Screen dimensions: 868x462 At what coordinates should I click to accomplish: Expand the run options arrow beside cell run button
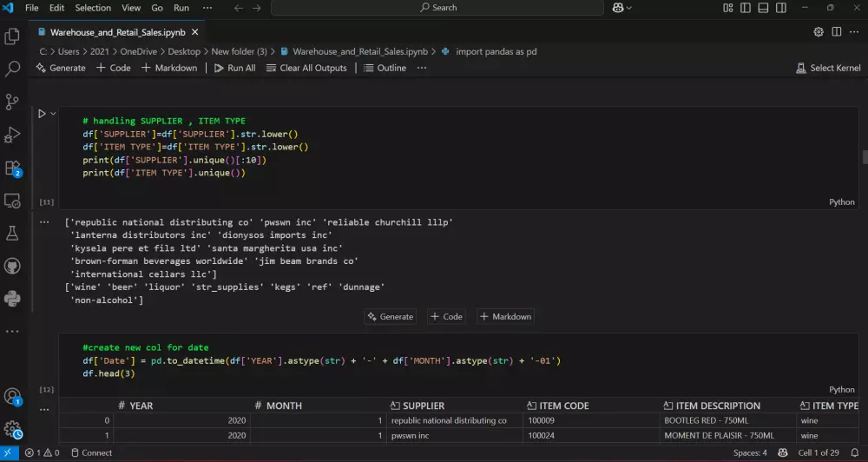point(53,114)
